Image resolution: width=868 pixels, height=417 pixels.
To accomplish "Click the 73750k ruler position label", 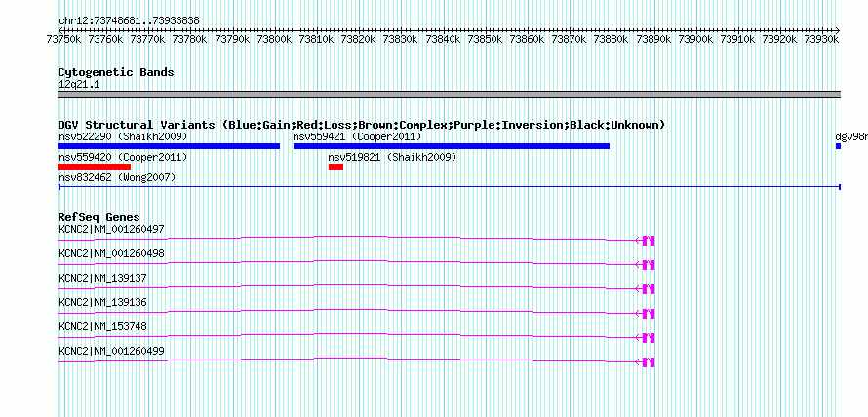I will pos(61,39).
